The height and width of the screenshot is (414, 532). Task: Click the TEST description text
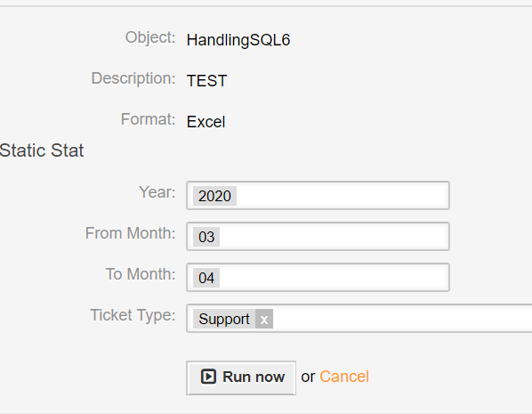click(x=206, y=81)
